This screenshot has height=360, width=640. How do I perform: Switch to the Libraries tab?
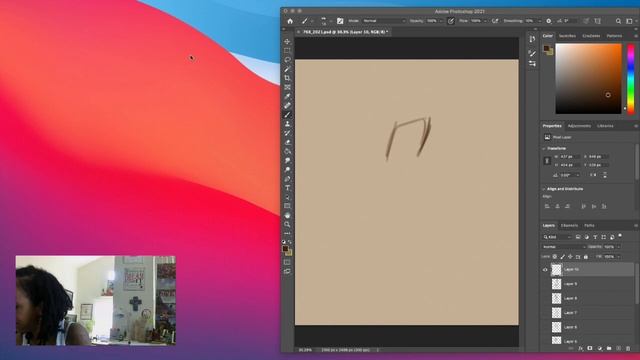coord(605,126)
